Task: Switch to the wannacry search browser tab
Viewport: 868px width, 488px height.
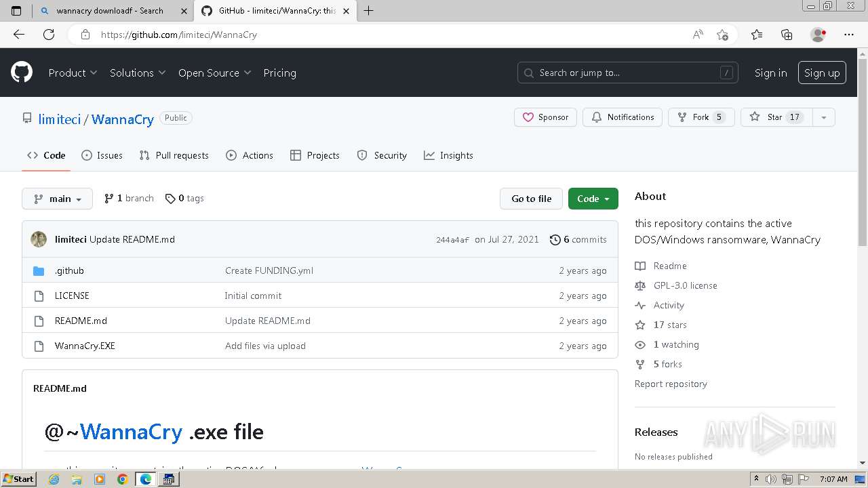Action: (x=112, y=11)
